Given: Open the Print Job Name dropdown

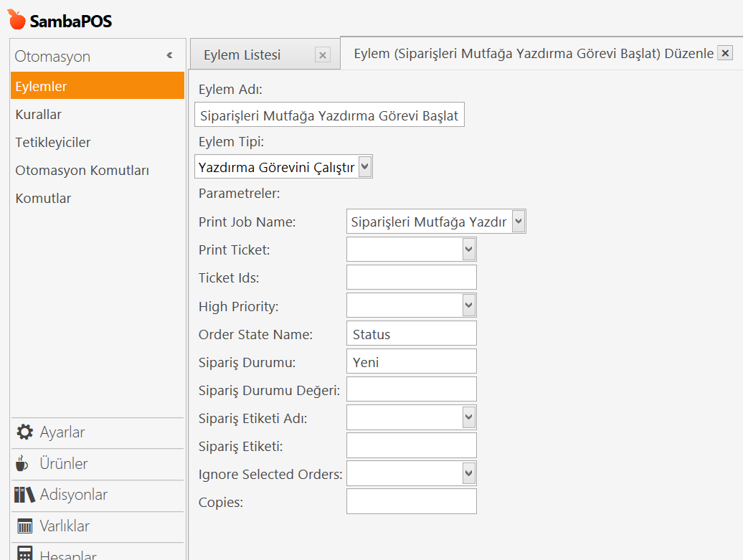Looking at the screenshot, I should tap(519, 222).
